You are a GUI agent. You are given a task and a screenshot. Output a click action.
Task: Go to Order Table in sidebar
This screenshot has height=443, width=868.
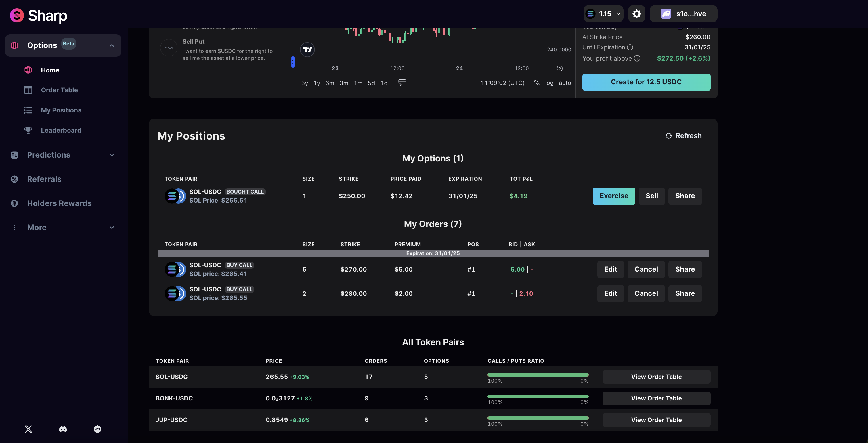[59, 90]
